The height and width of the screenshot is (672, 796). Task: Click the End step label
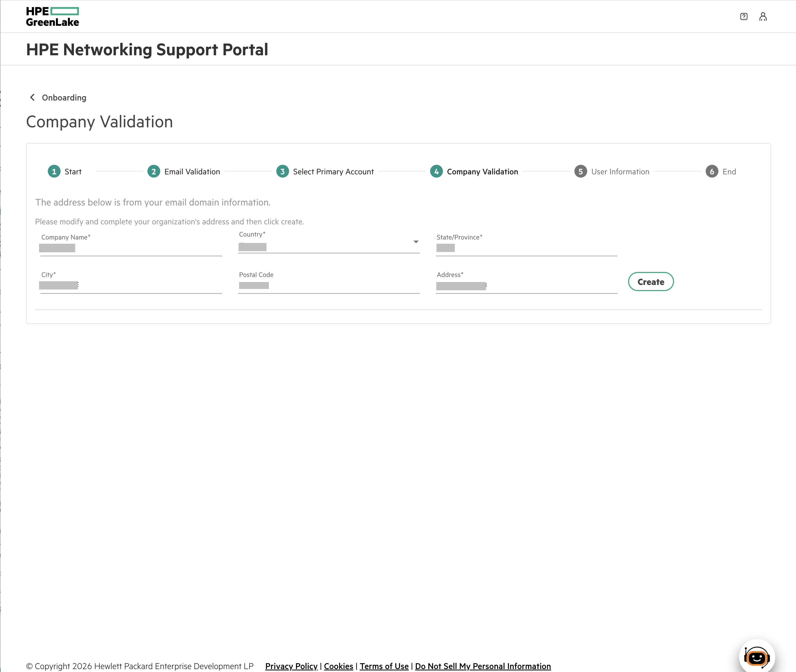(x=729, y=172)
